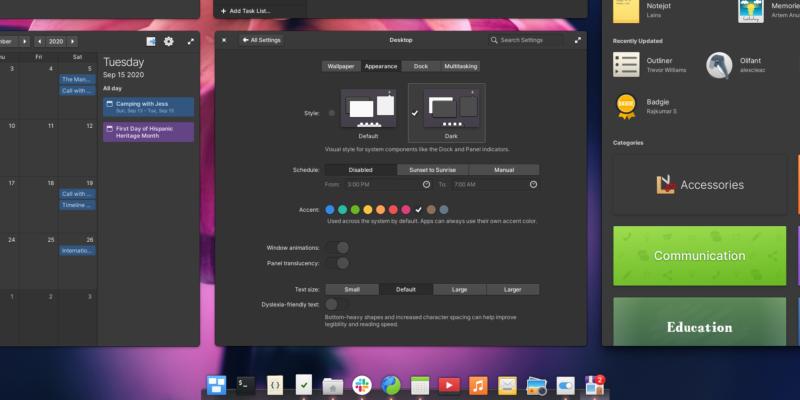
Task: Click the Multitasking View dock icon
Action: pos(216,385)
